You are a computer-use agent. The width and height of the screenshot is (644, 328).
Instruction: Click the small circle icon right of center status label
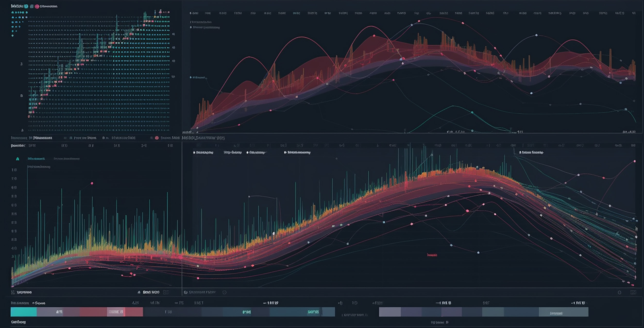point(224,292)
